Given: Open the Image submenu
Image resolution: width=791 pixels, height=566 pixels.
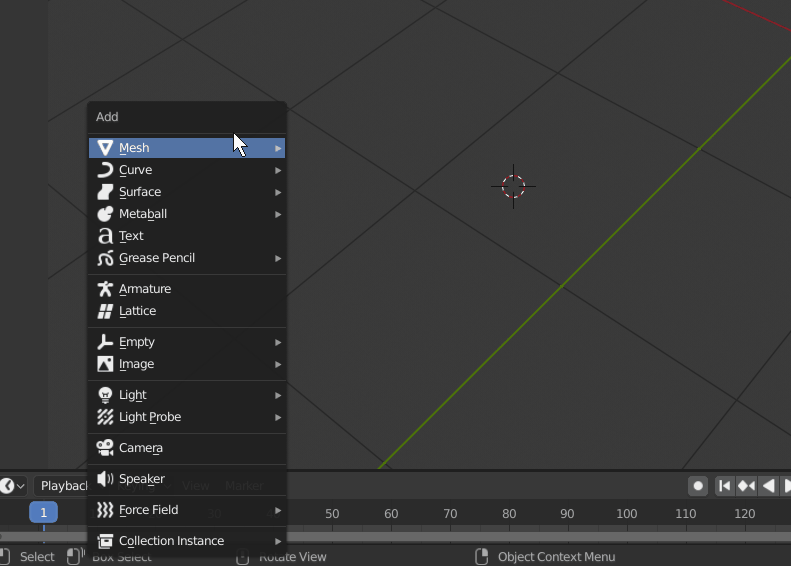Looking at the screenshot, I should click(x=187, y=364).
